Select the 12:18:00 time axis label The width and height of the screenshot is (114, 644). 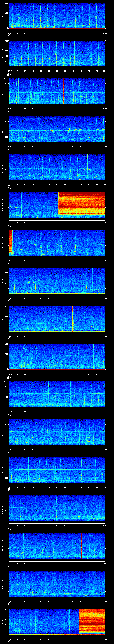point(9,109)
